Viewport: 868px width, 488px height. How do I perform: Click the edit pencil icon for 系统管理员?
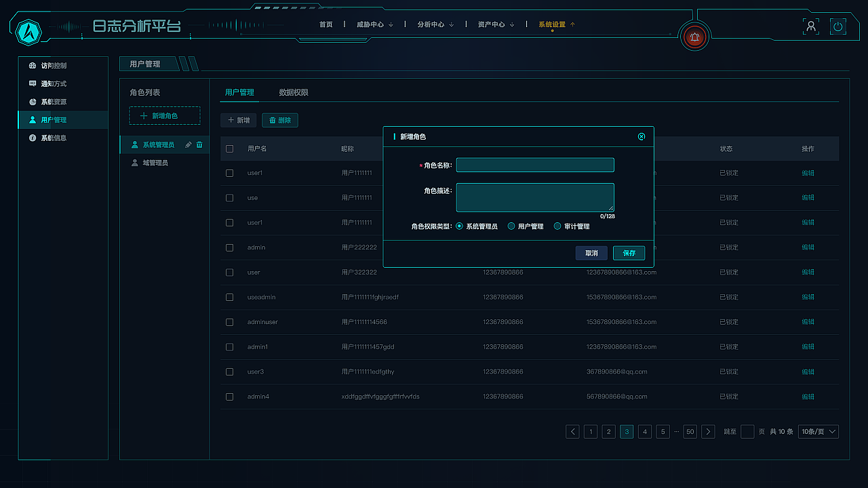tap(189, 144)
